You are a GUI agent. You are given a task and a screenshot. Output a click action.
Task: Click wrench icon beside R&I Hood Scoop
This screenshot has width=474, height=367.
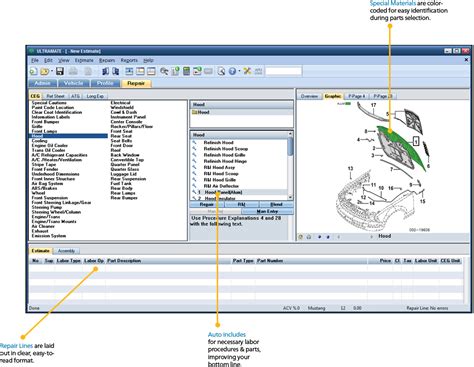click(194, 173)
